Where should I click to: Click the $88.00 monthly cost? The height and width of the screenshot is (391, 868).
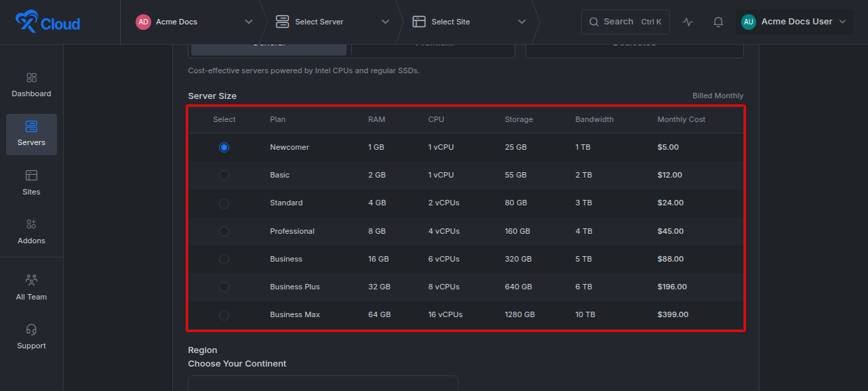point(671,259)
